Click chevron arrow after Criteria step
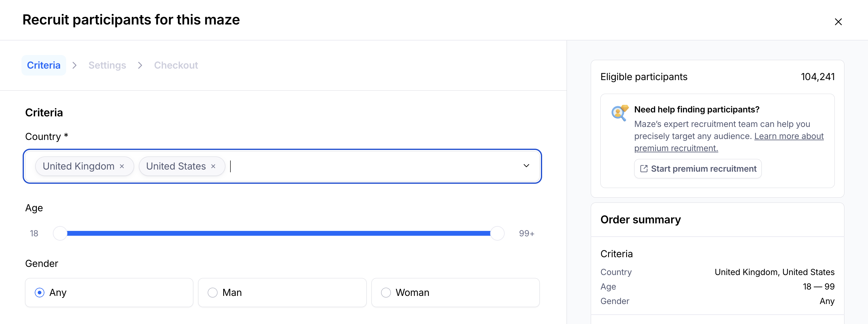868x324 pixels. (x=75, y=65)
